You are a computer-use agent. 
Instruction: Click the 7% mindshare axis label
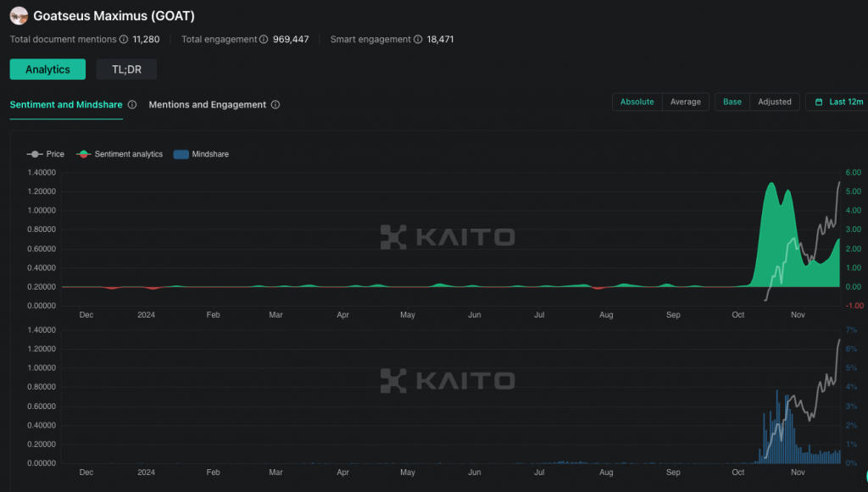851,330
